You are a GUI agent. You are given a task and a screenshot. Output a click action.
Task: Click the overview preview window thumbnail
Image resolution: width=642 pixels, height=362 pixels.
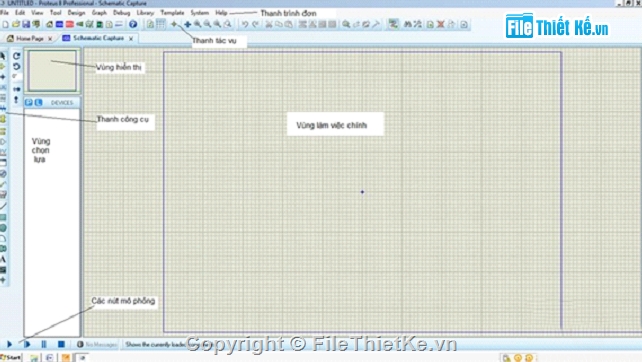click(x=52, y=70)
